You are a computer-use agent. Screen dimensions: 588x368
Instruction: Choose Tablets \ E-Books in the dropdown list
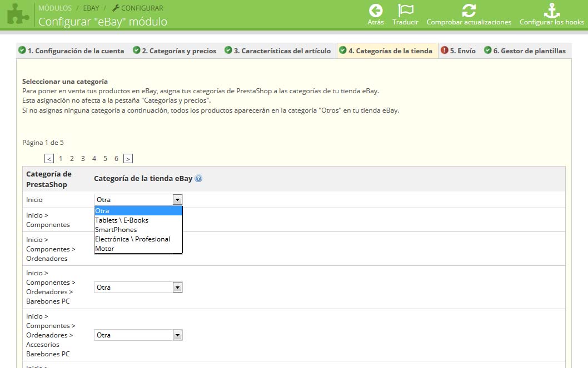click(x=138, y=220)
